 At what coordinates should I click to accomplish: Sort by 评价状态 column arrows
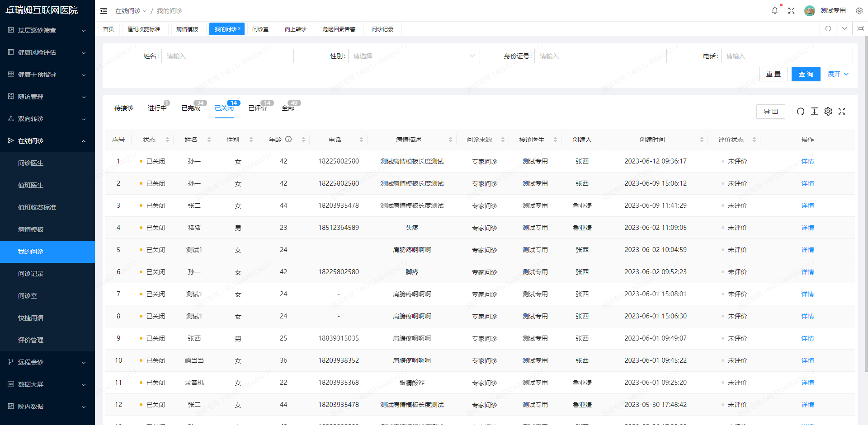754,140
